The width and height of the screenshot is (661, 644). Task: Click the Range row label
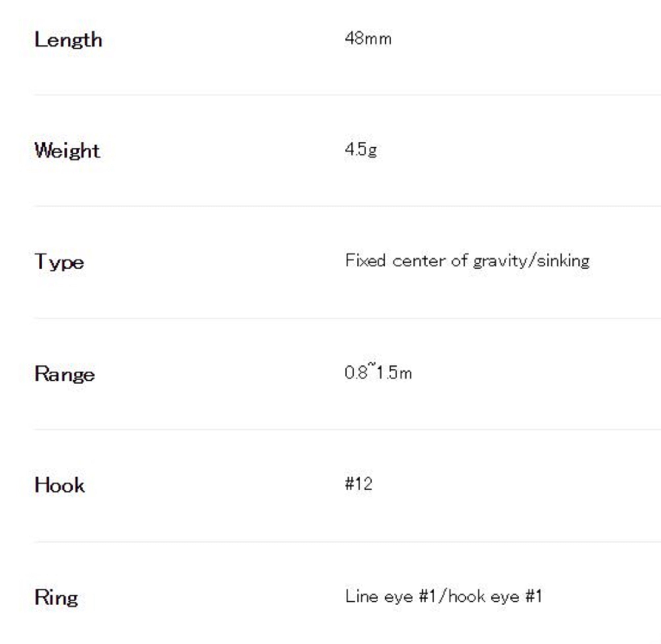(64, 374)
